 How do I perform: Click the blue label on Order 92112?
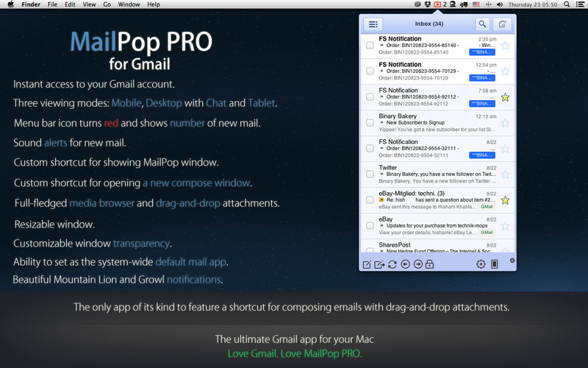[482, 104]
